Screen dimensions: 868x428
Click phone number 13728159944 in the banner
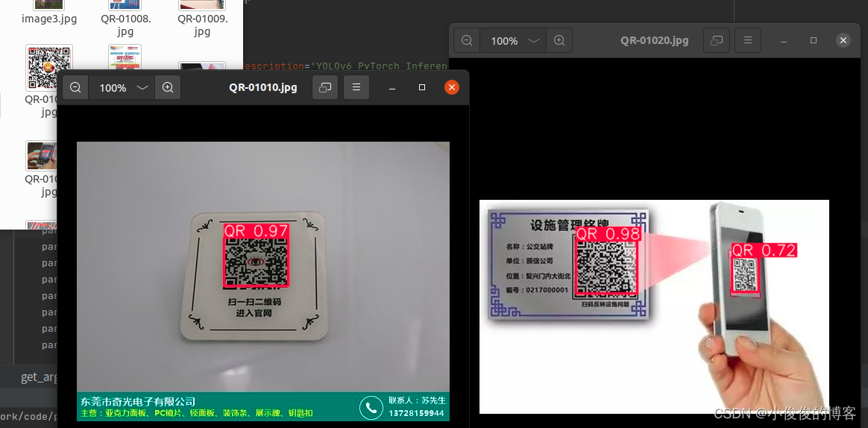[416, 413]
